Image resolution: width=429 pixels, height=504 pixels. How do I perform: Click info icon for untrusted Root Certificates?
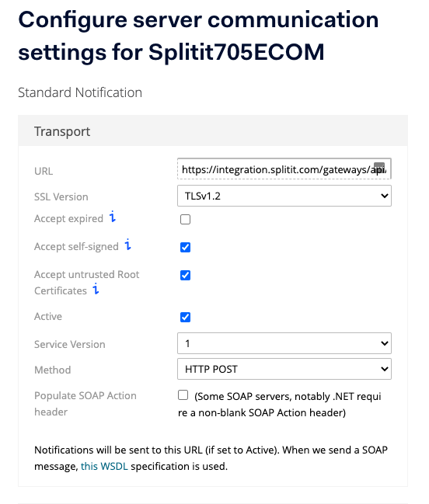pos(96,289)
